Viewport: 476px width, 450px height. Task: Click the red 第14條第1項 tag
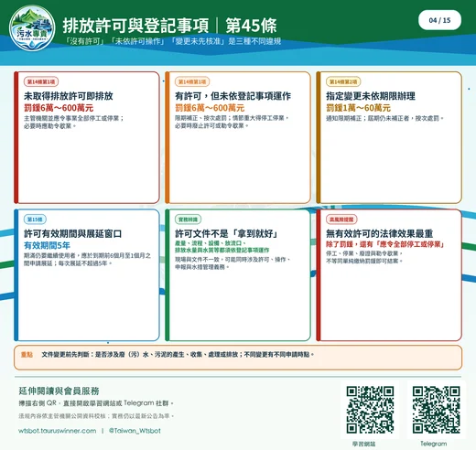[41, 81]
